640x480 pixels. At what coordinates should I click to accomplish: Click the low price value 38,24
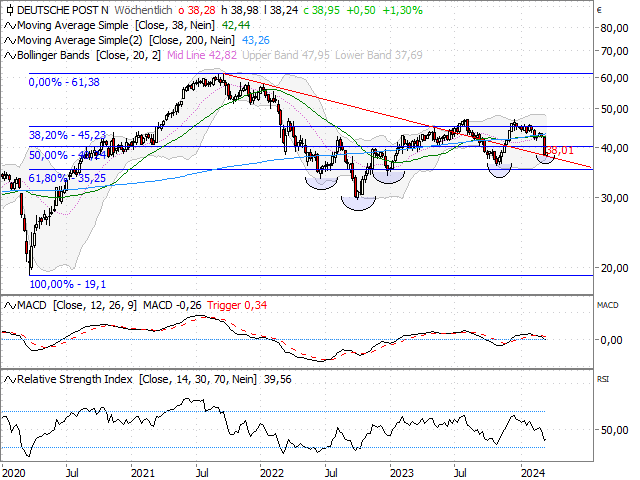284,10
